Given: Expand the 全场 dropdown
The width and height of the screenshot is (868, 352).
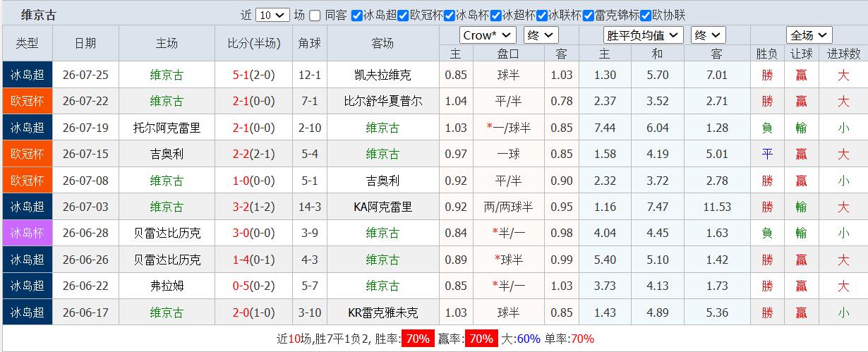Looking at the screenshot, I should coord(809,35).
